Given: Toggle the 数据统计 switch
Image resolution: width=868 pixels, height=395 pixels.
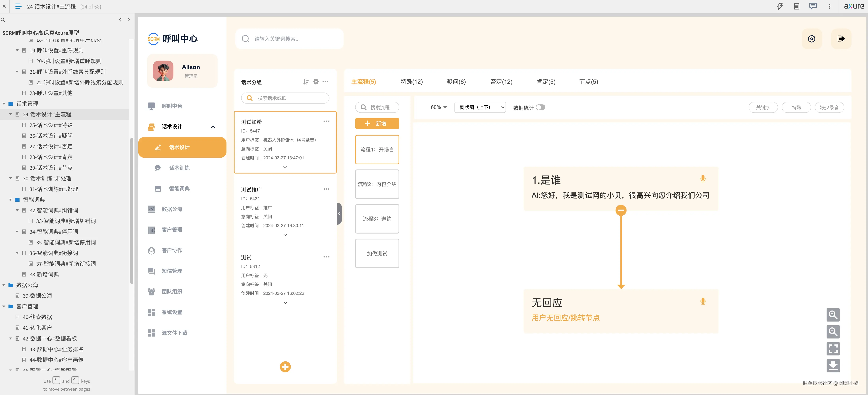Looking at the screenshot, I should pos(540,107).
